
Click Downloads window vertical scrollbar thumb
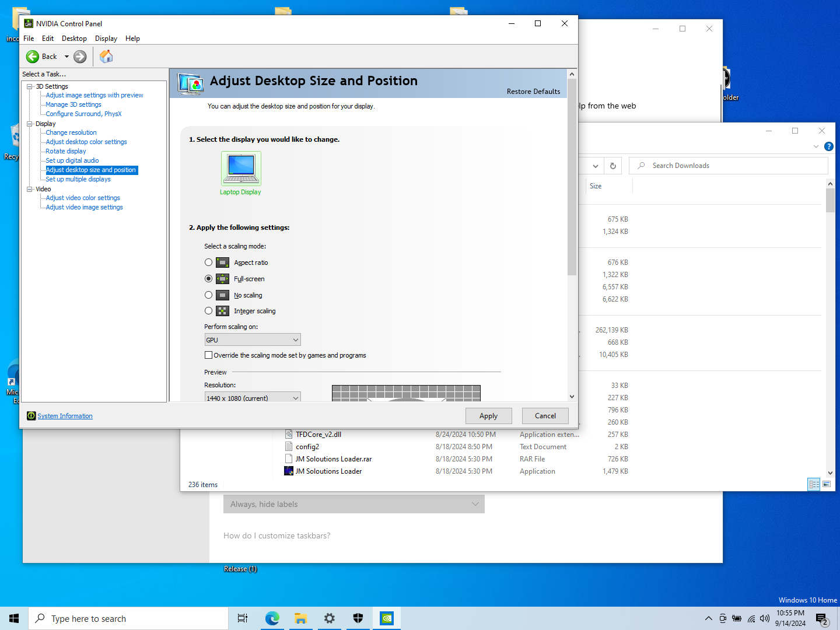(x=830, y=201)
